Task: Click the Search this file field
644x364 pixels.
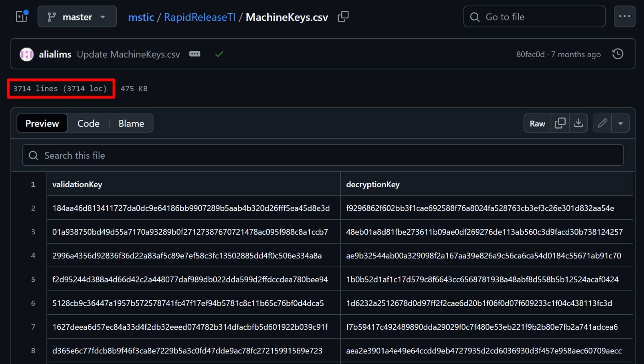Action: point(322,155)
